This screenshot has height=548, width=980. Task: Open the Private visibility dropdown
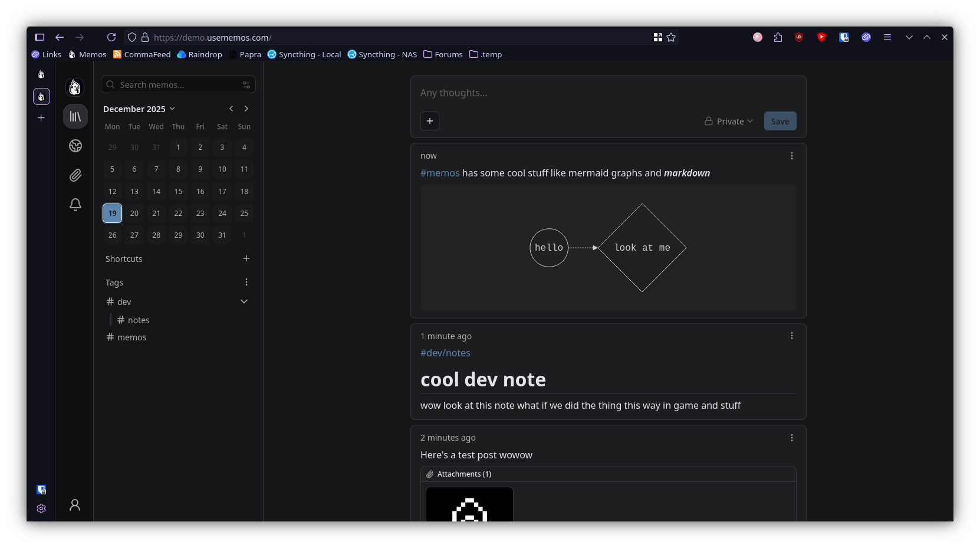(729, 121)
